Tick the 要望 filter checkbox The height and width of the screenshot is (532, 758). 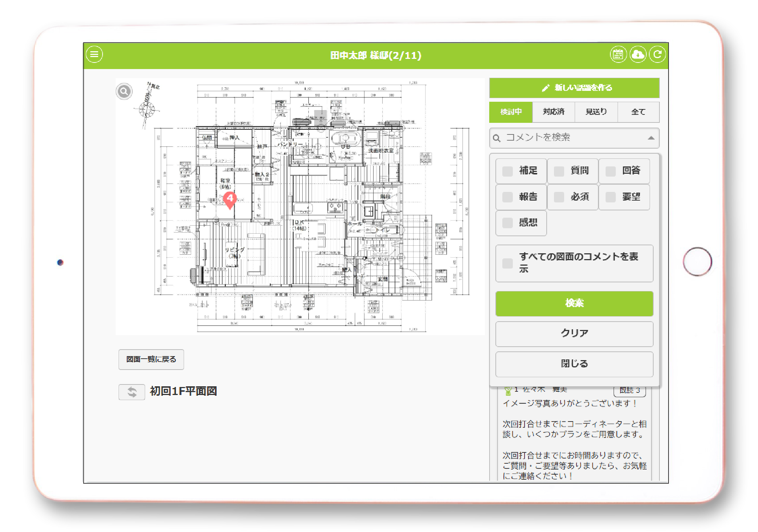click(x=610, y=197)
